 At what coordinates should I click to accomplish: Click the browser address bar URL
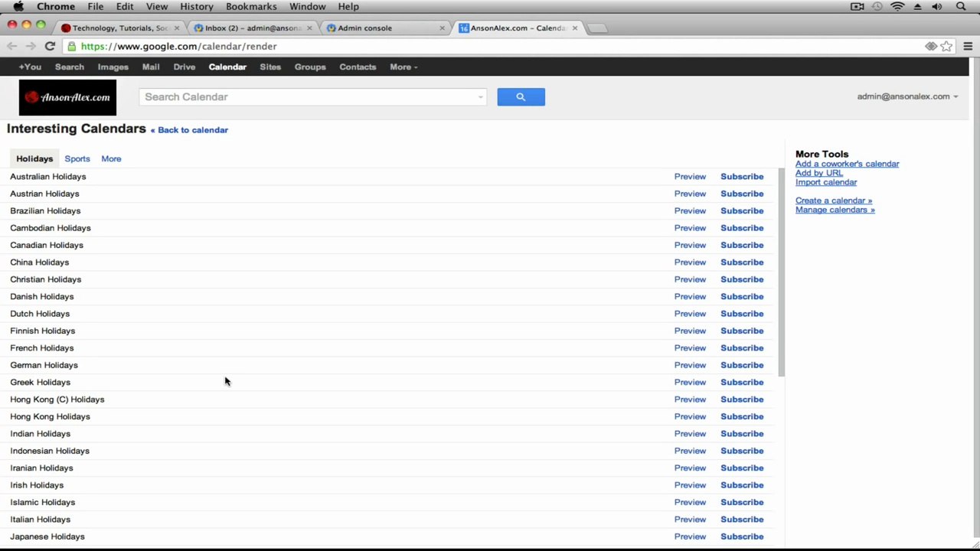pyautogui.click(x=178, y=46)
